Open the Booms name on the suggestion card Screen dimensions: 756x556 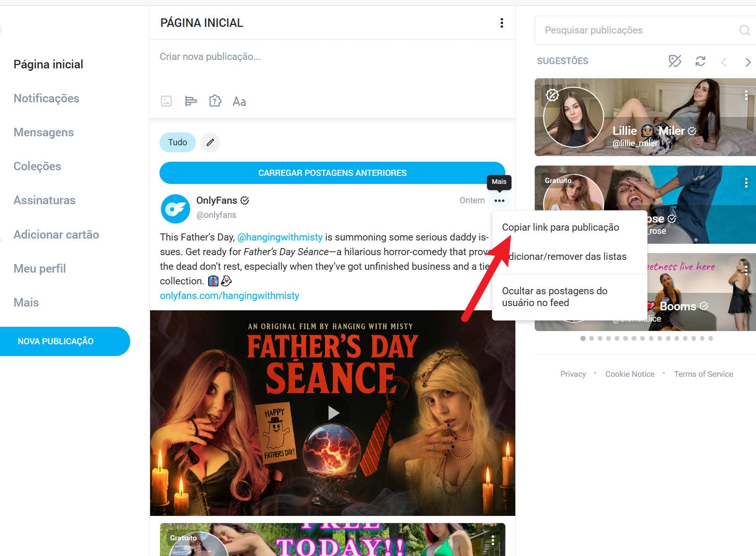point(678,307)
